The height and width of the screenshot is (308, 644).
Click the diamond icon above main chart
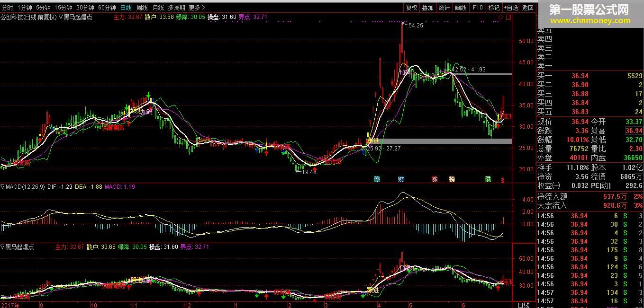[x=500, y=17]
